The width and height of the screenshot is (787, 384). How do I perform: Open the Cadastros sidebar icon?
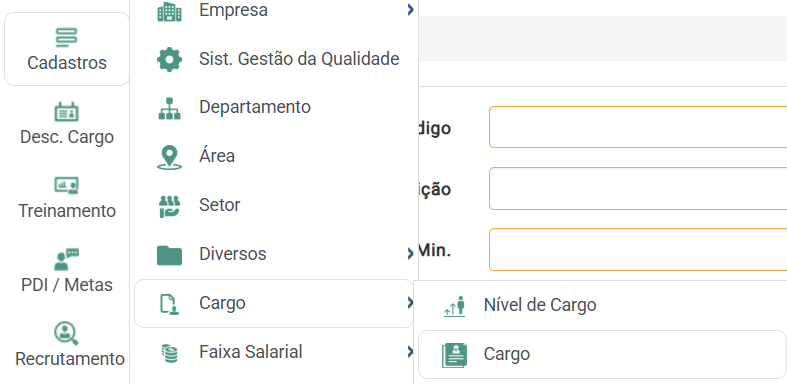tap(67, 38)
